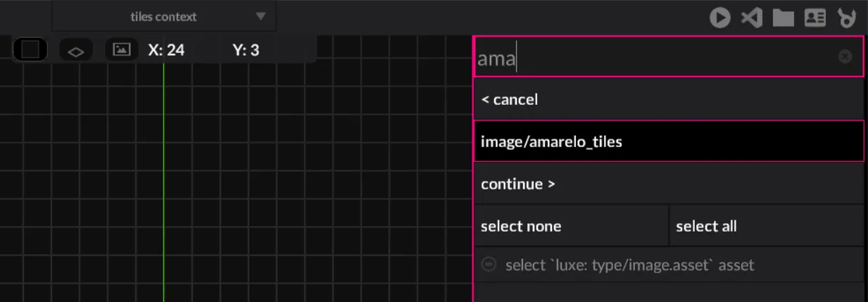Select the diamond layer tool icon
The width and height of the screenshot is (868, 302).
(75, 50)
